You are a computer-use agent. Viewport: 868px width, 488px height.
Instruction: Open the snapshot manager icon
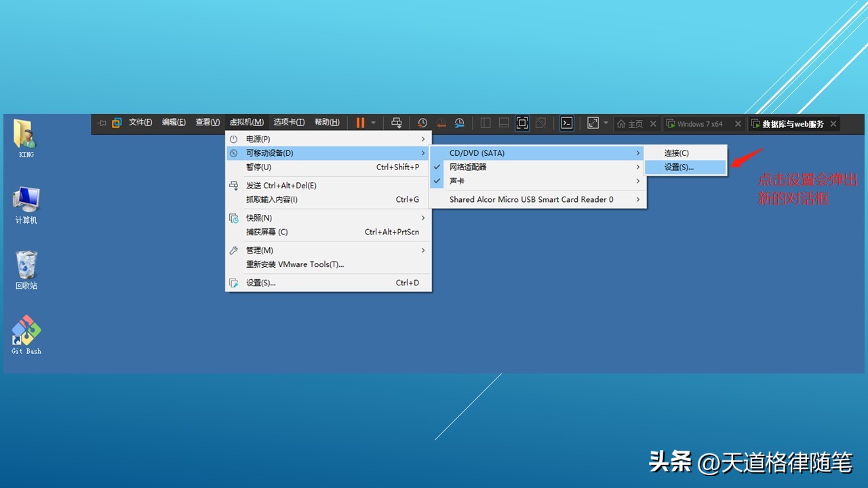pos(460,123)
